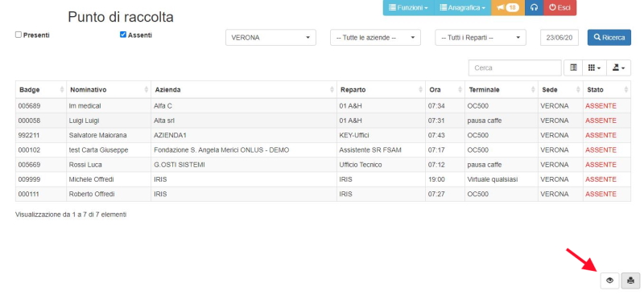
Task: Click badge 992211 cell
Action: 41,135
